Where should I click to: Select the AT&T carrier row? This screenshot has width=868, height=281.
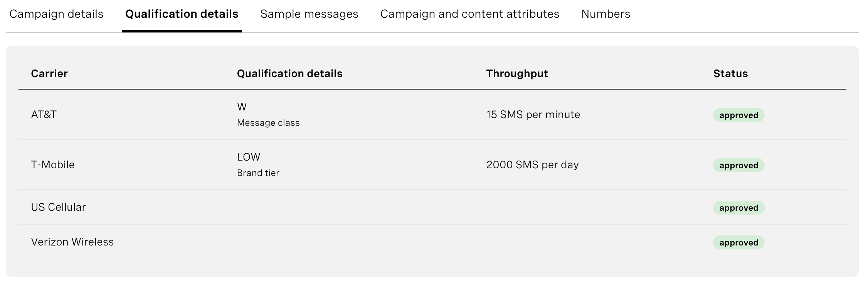(x=432, y=115)
